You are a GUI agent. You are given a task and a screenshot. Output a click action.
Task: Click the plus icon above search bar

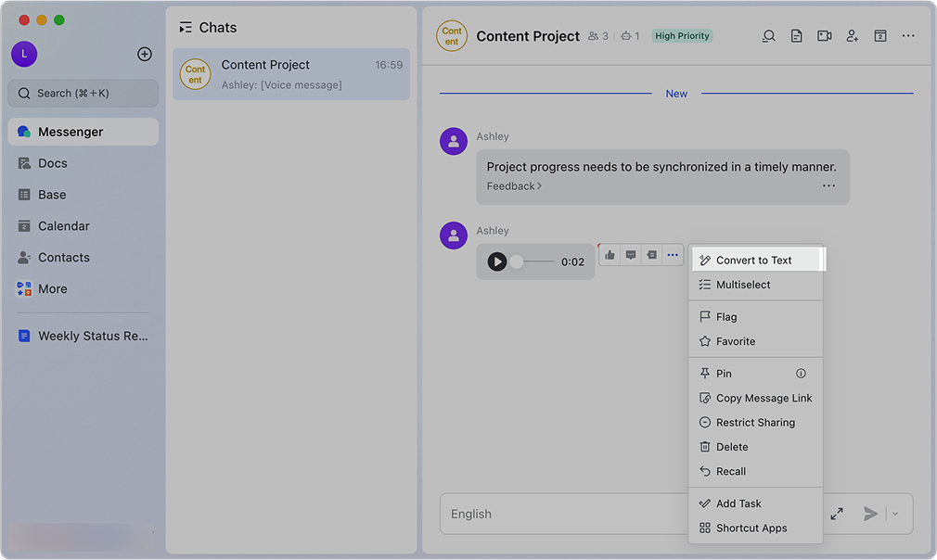[x=145, y=54]
